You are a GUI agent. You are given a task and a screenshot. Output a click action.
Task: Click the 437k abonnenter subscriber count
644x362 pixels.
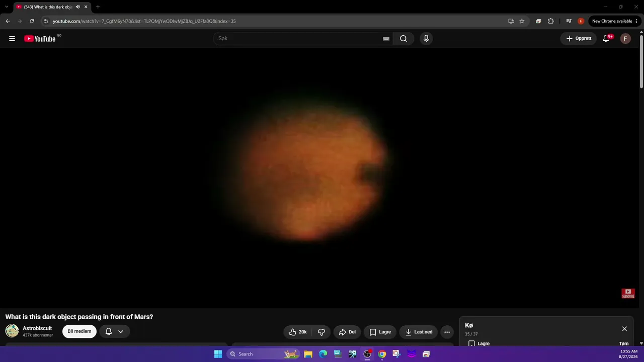coord(38,335)
